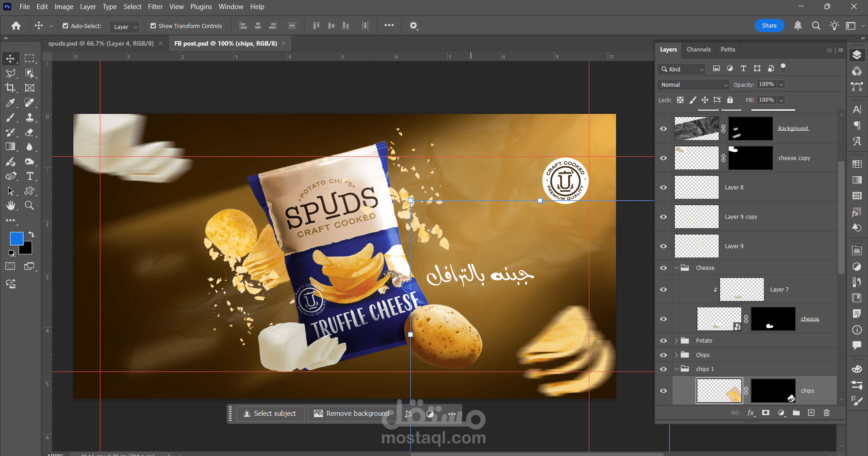The width and height of the screenshot is (868, 456).
Task: Open the options bar settings gear
Action: tap(413, 26)
